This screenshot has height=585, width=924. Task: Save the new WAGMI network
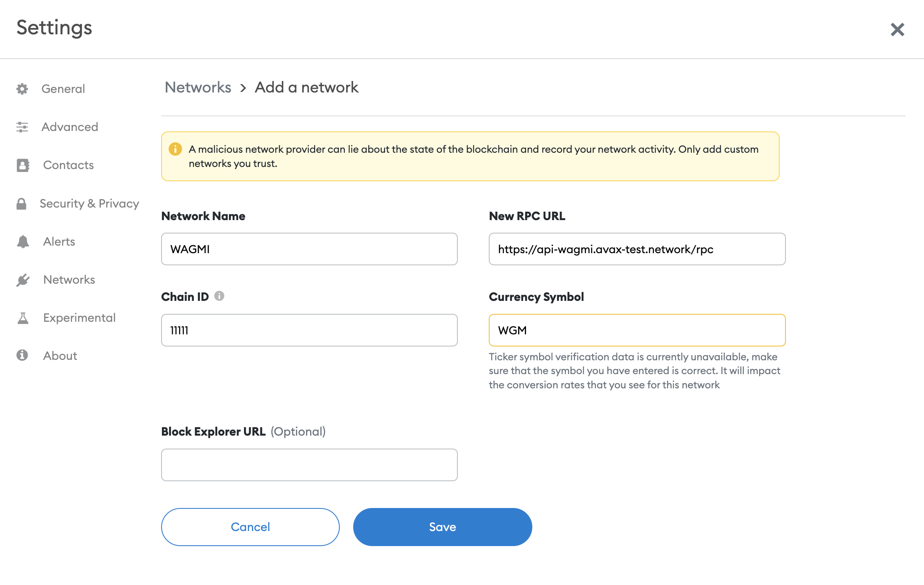tap(442, 527)
